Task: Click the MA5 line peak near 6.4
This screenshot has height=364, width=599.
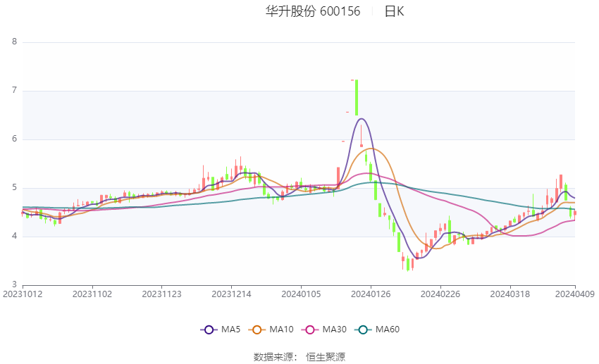Action: coord(362,119)
